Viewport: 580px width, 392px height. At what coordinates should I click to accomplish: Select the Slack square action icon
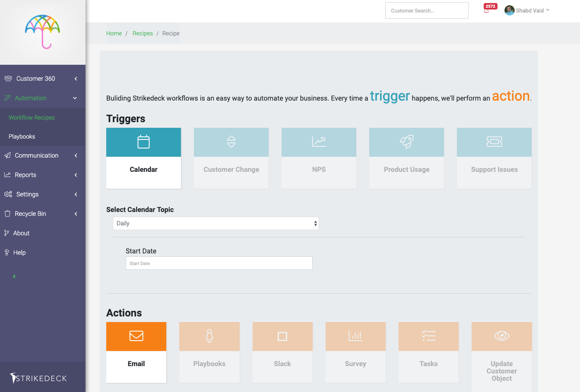click(282, 336)
